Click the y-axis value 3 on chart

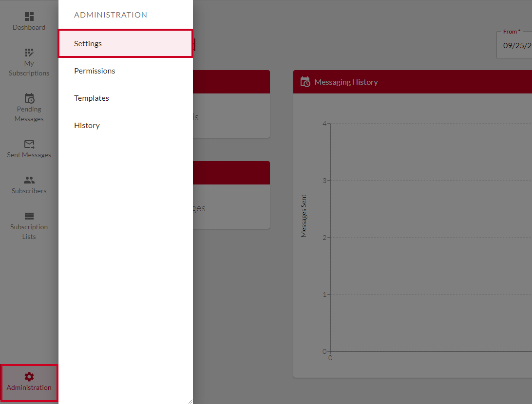click(x=324, y=181)
